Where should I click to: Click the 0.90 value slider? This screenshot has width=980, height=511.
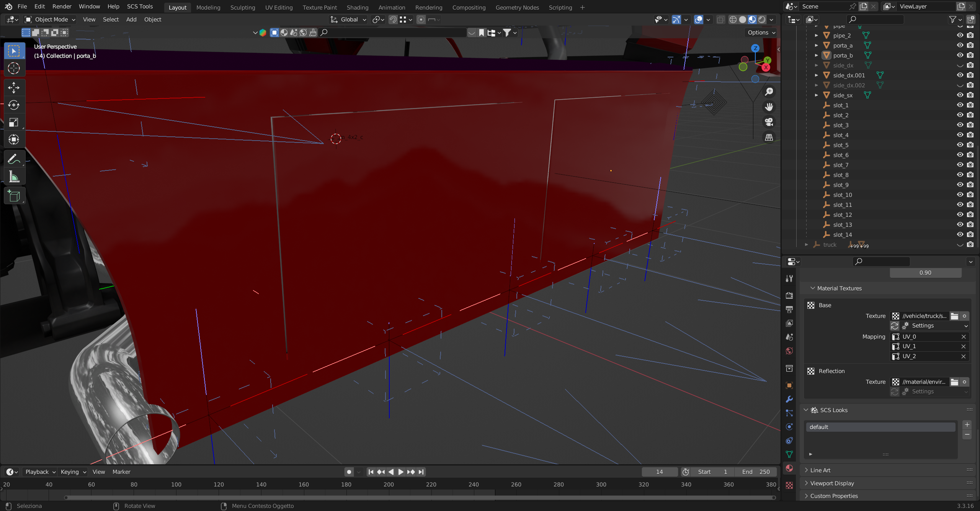click(925, 273)
